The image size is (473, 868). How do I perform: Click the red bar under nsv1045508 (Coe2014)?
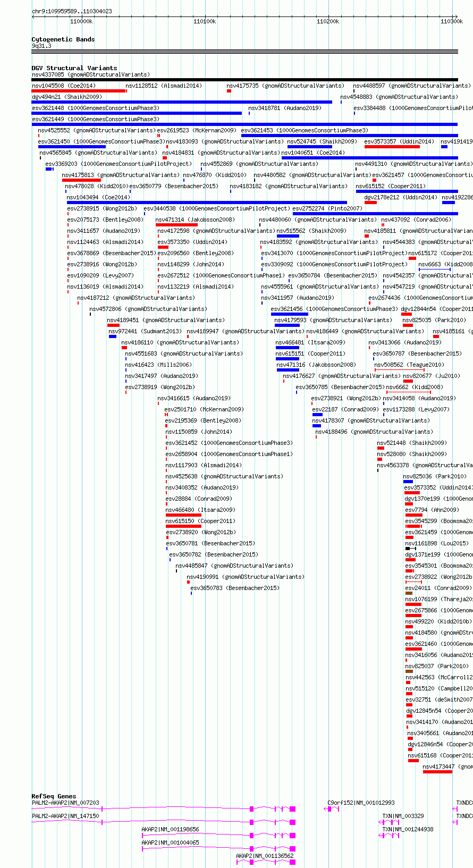coord(79,91)
